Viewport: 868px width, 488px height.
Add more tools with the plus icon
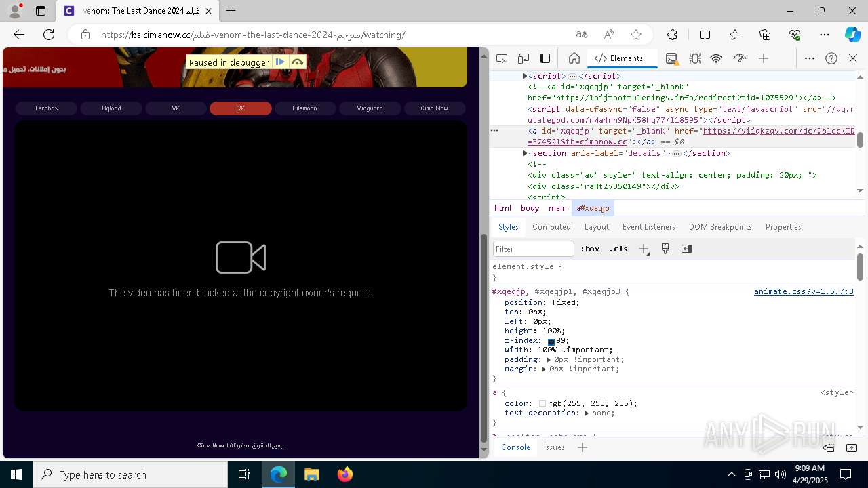(x=764, y=58)
